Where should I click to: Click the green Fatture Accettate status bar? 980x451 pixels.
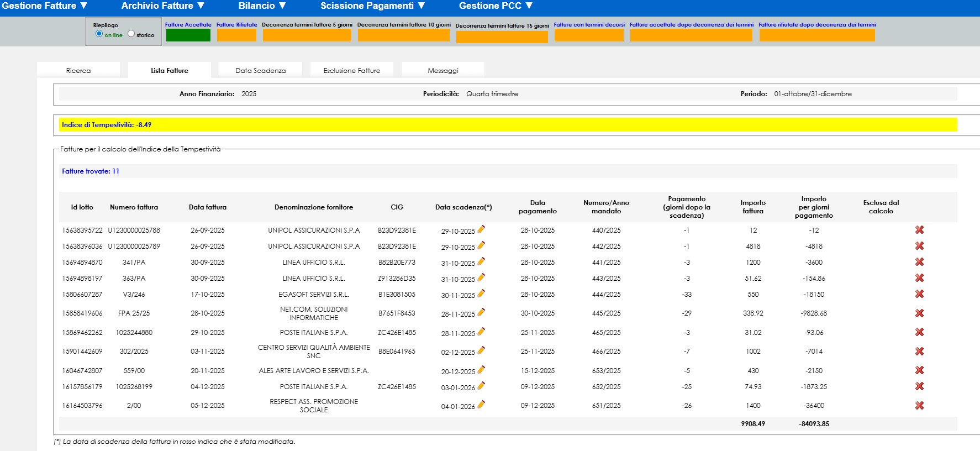click(188, 35)
